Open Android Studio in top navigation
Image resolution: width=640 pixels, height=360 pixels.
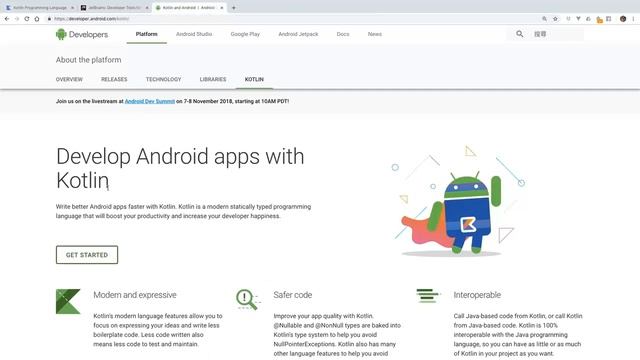click(194, 34)
